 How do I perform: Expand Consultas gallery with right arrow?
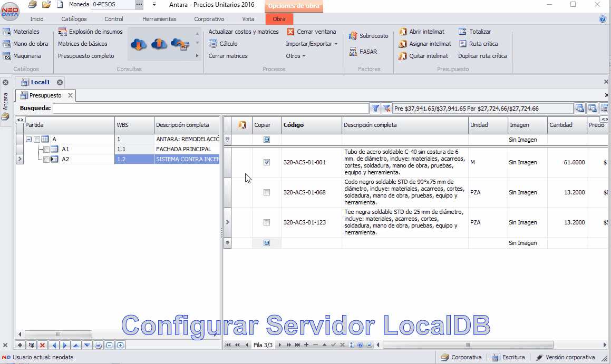coord(197,56)
